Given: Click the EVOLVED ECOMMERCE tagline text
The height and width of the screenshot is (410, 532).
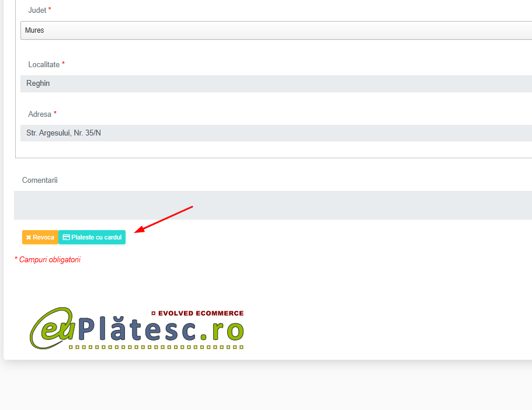Looking at the screenshot, I should click(201, 313).
